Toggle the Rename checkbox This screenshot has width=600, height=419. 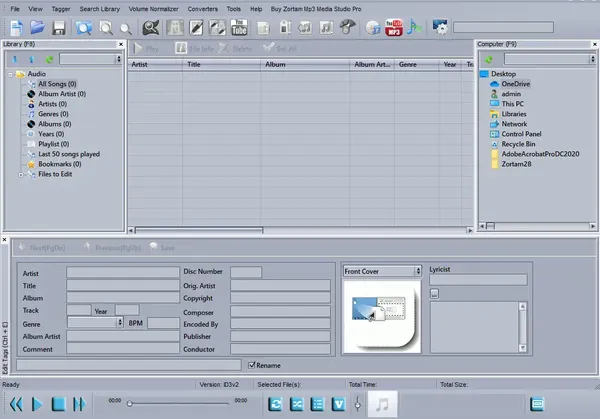(252, 365)
